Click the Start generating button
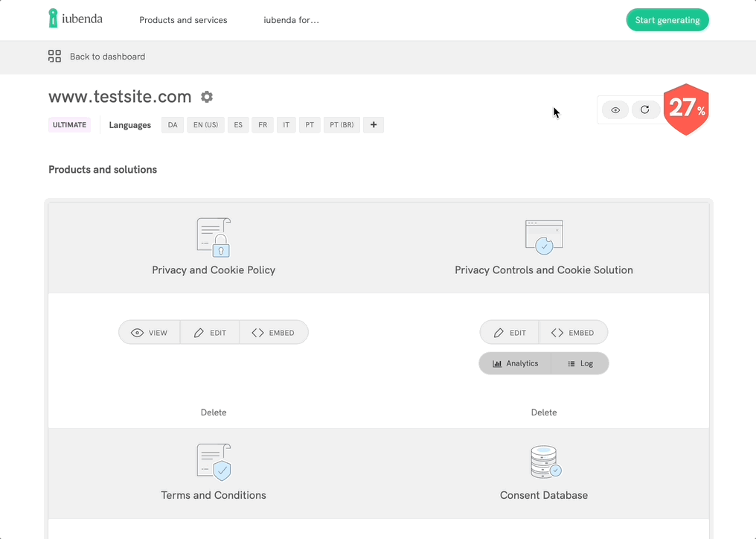Screen dimensions: 756x539 [x=667, y=20]
